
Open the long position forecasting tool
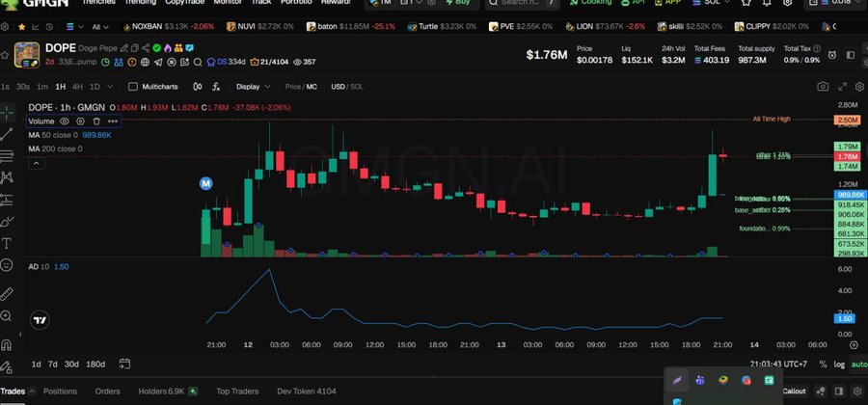[7, 200]
